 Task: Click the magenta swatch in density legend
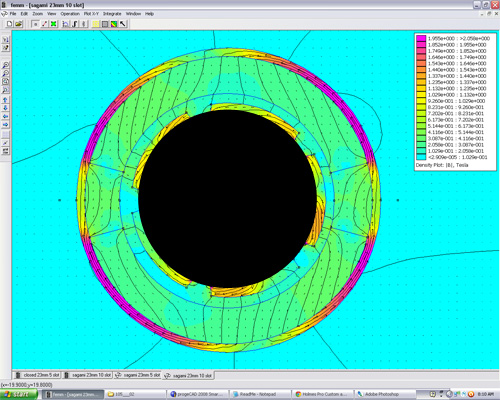pos(421,38)
